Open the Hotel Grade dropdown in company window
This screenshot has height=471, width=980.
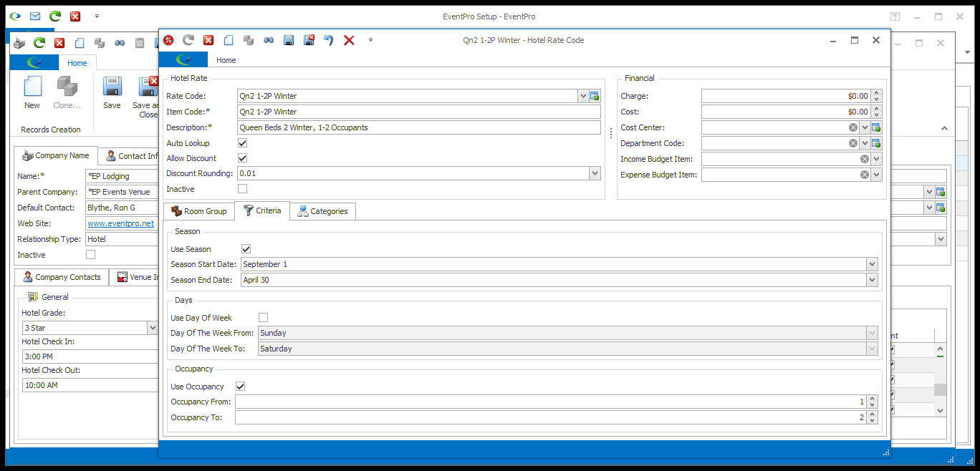(x=153, y=328)
